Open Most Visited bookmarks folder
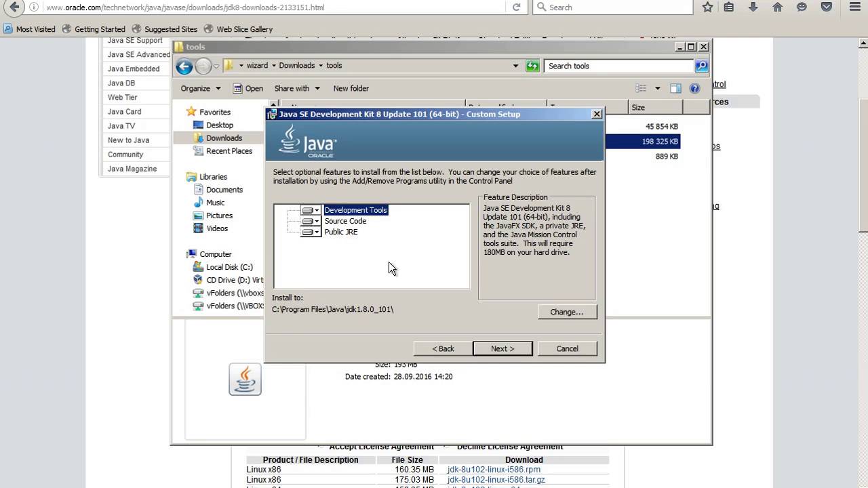868x488 pixels. (29, 29)
